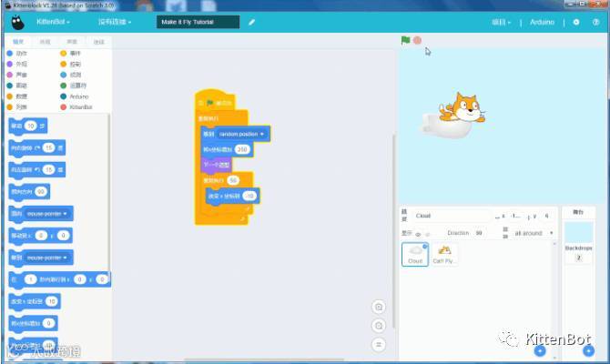610x364 pixels.
Task: Start the program with the green flag
Action: click(x=405, y=40)
